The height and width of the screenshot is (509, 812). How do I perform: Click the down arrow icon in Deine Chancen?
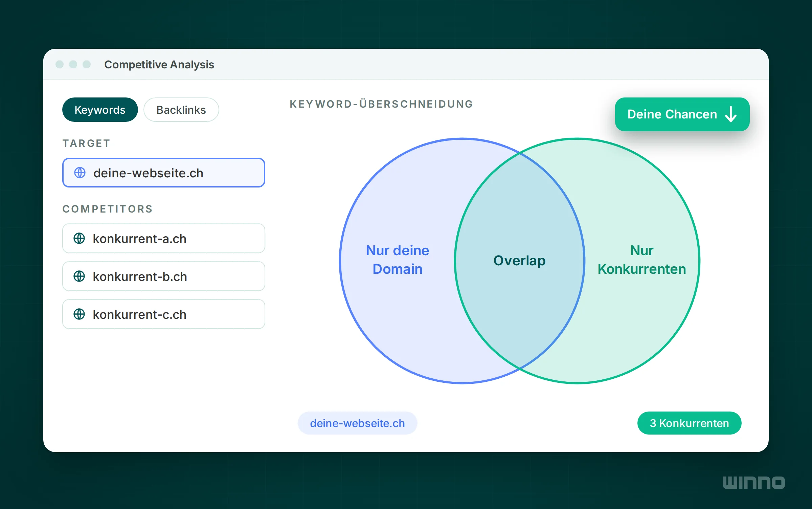coord(731,114)
